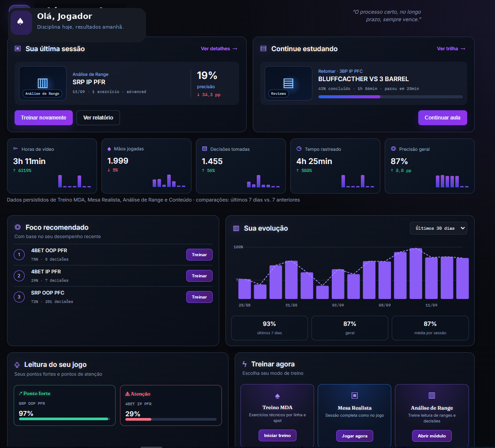Click the spade logo icon beside Olá, Jogador
The image size is (495, 448).
(21, 22)
